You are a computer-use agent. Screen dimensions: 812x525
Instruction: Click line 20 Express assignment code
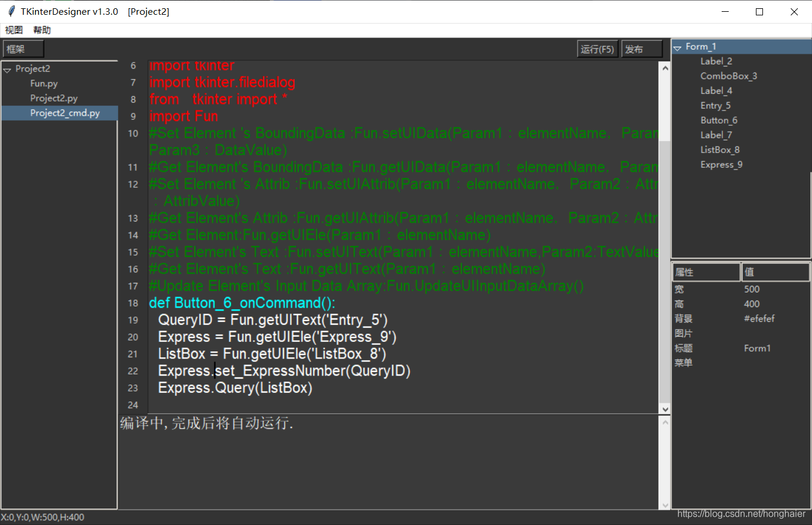point(277,337)
